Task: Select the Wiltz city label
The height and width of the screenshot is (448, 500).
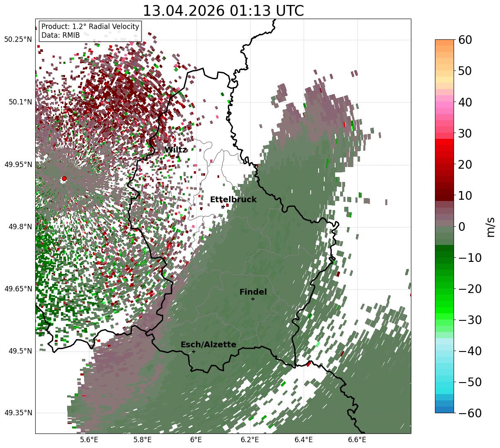Action: 176,150
